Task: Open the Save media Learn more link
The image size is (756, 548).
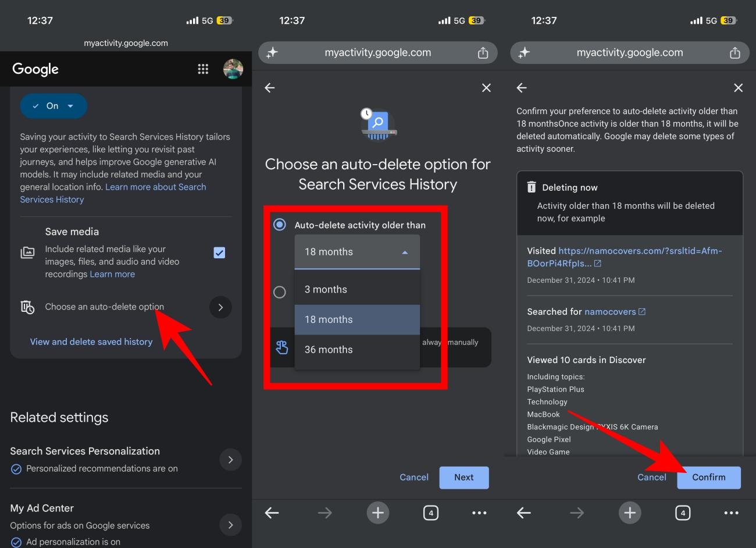Action: tap(112, 274)
